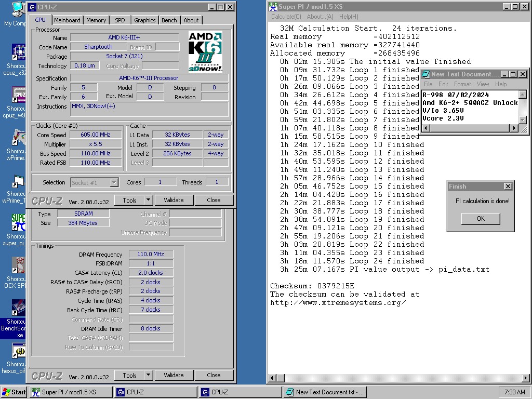532x399 pixels.
Task: Click Super PI horizontal scrollbar right arrow
Action: [x=526, y=378]
